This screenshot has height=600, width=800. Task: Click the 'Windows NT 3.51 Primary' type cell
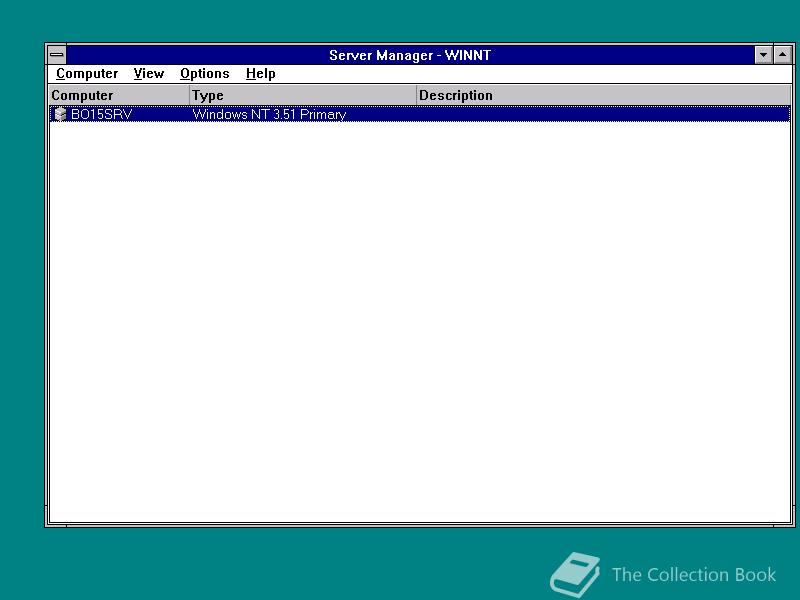pos(269,114)
